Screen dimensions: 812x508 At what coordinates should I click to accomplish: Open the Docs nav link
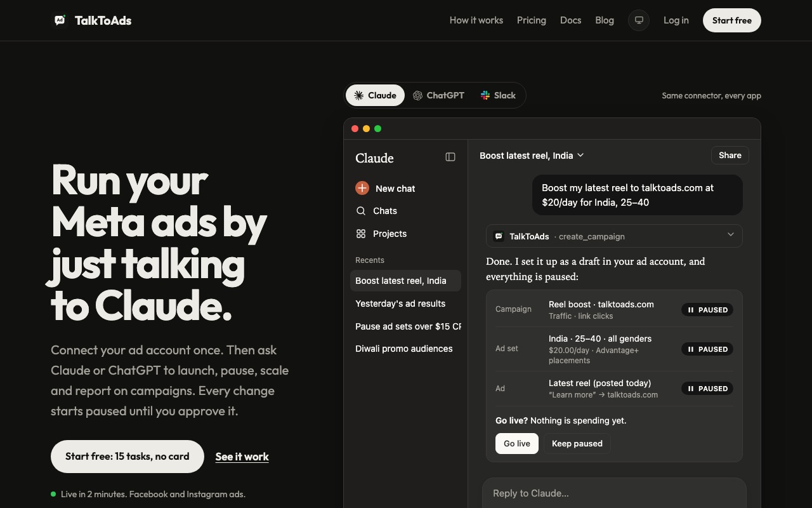click(571, 20)
